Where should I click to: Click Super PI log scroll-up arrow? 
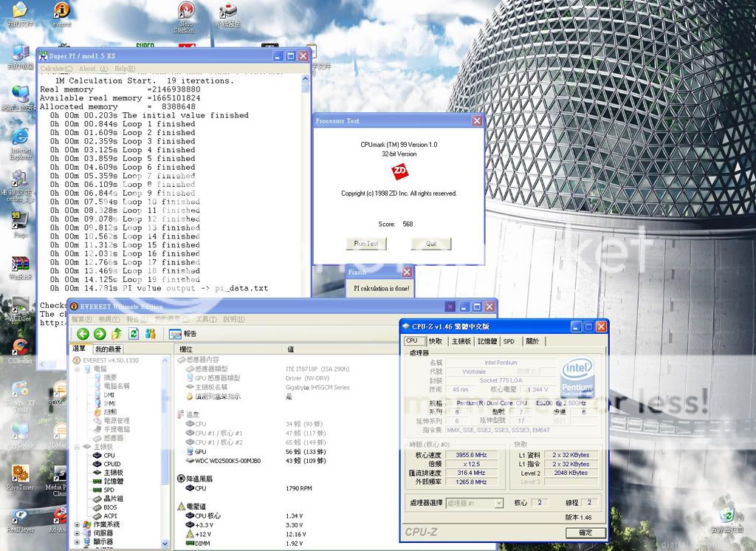pos(305,78)
